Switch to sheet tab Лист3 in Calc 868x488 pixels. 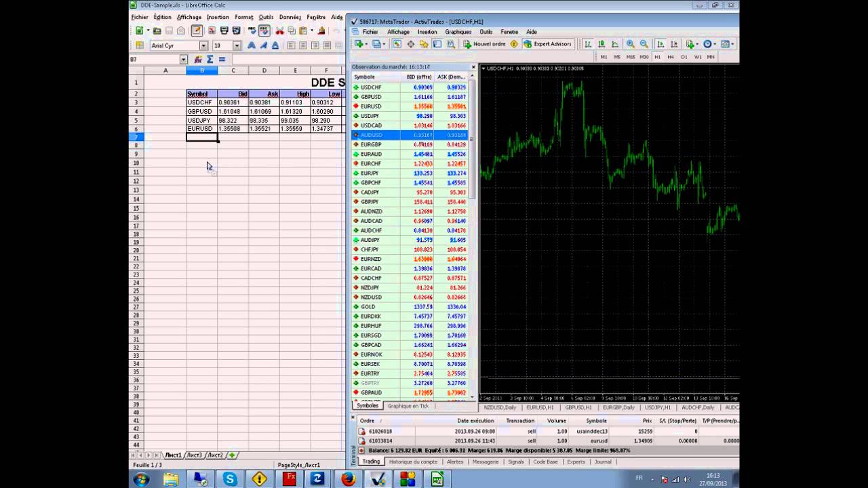tap(194, 455)
